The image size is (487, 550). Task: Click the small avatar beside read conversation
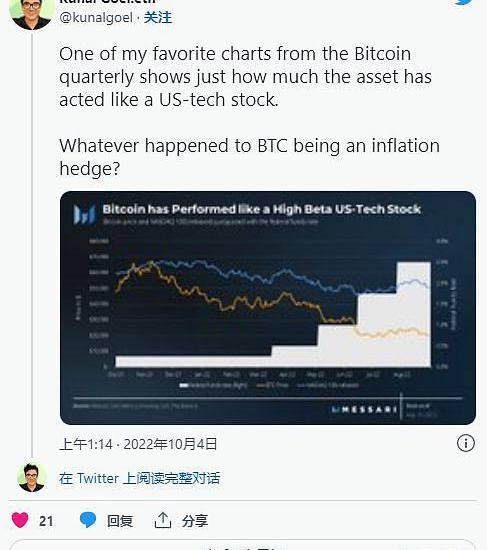[x=32, y=478]
